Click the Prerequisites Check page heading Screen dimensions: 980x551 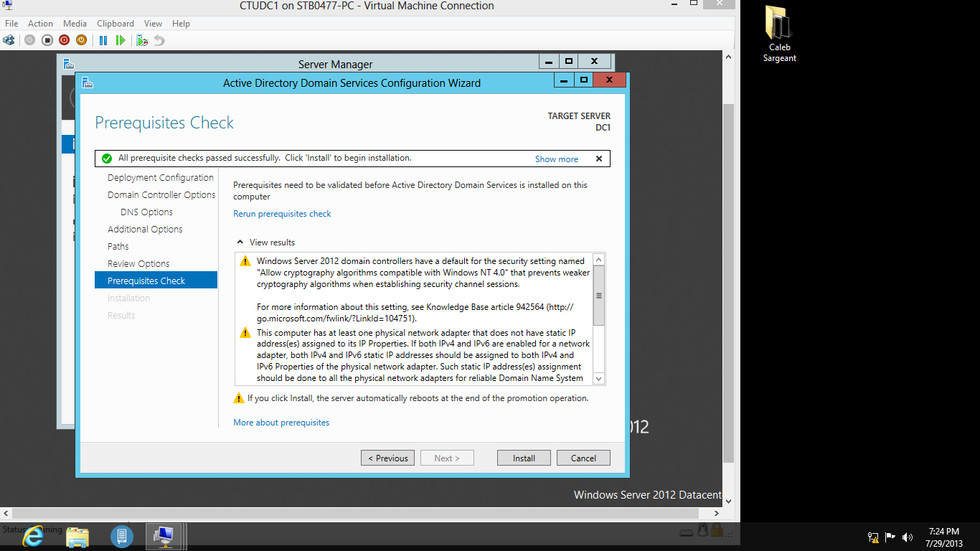click(164, 123)
